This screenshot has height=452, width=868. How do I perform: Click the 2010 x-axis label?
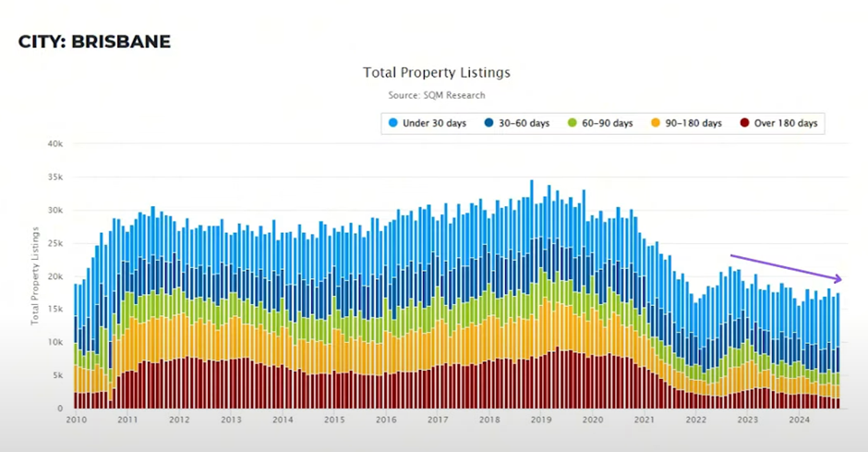point(76,420)
